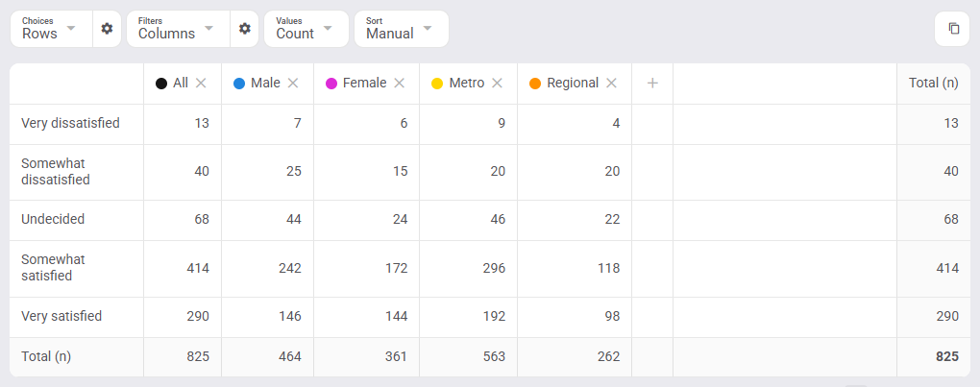Remove the Metro column filter

tap(497, 83)
